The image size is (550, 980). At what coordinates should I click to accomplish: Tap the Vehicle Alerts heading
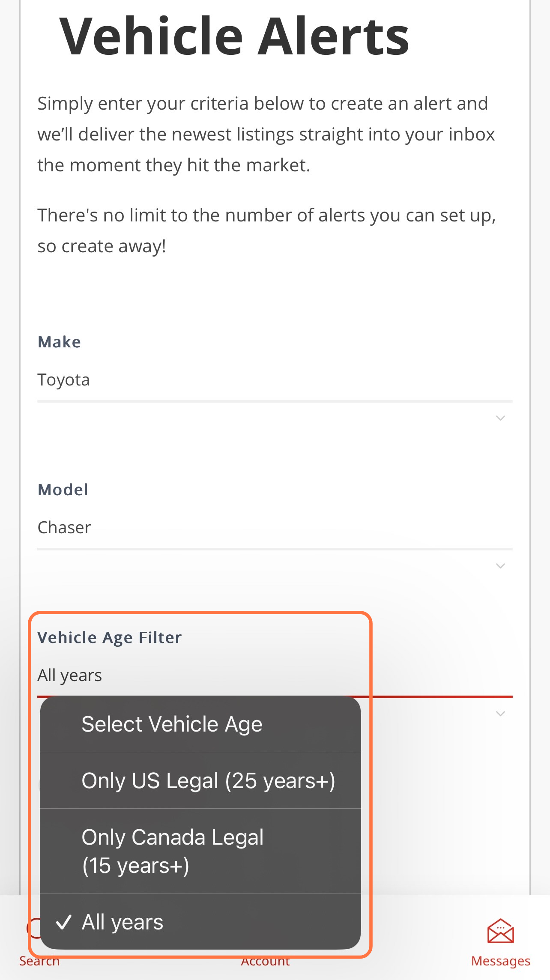pyautogui.click(x=234, y=36)
